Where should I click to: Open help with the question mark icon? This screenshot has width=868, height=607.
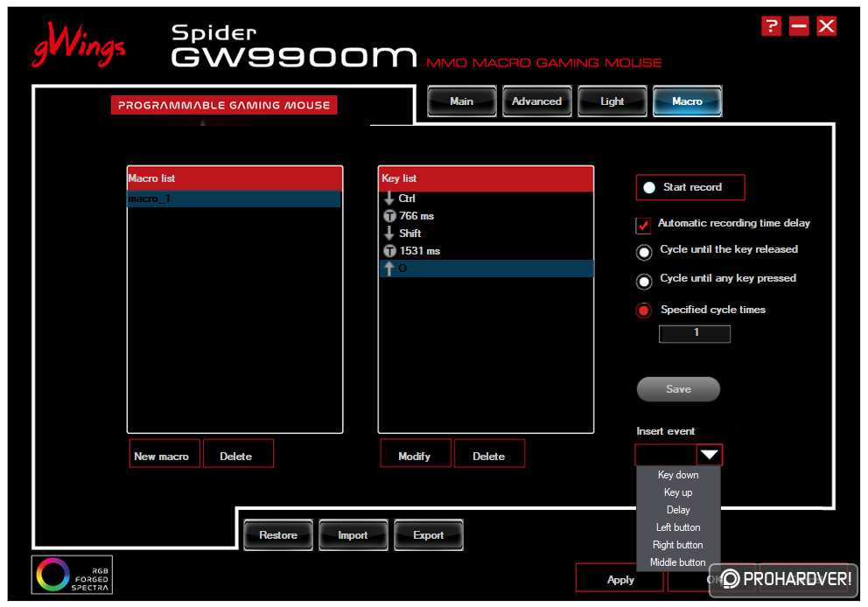[x=771, y=26]
